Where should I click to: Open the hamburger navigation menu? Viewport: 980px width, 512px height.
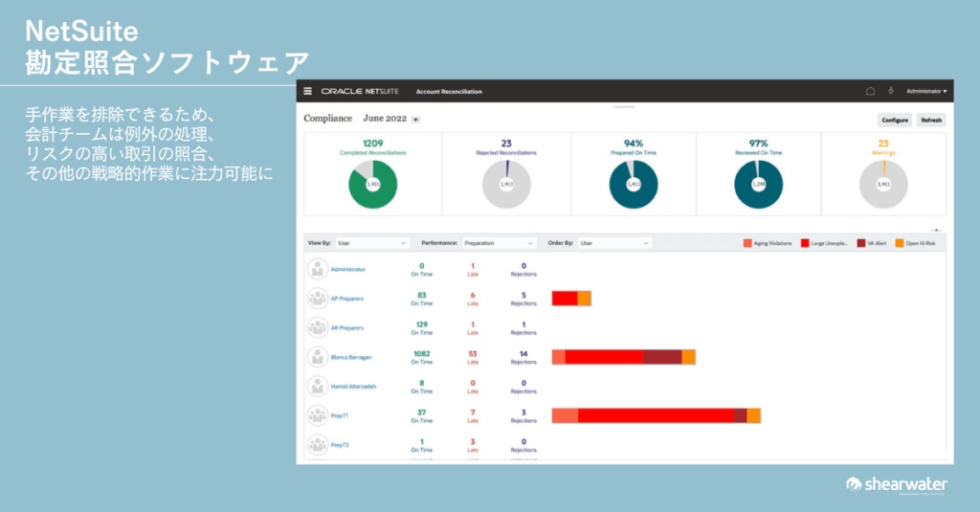tap(307, 91)
